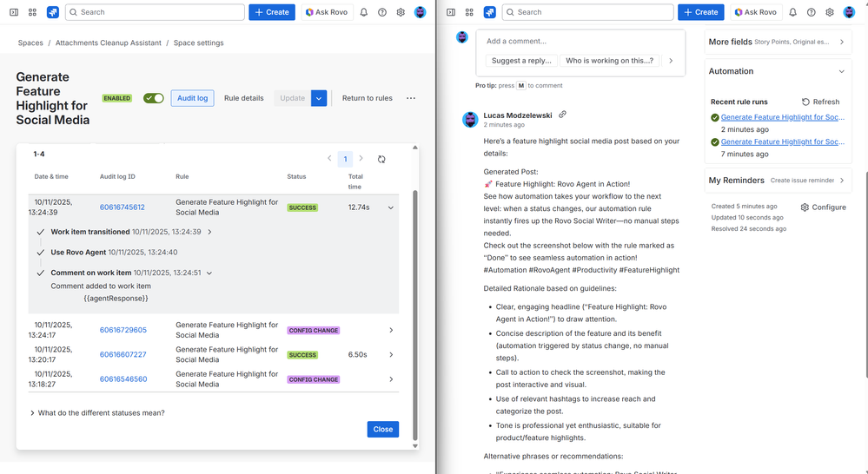Image resolution: width=868 pixels, height=474 pixels.
Task: Click Lucas Modzelewski comment avatar
Action: pyautogui.click(x=470, y=120)
